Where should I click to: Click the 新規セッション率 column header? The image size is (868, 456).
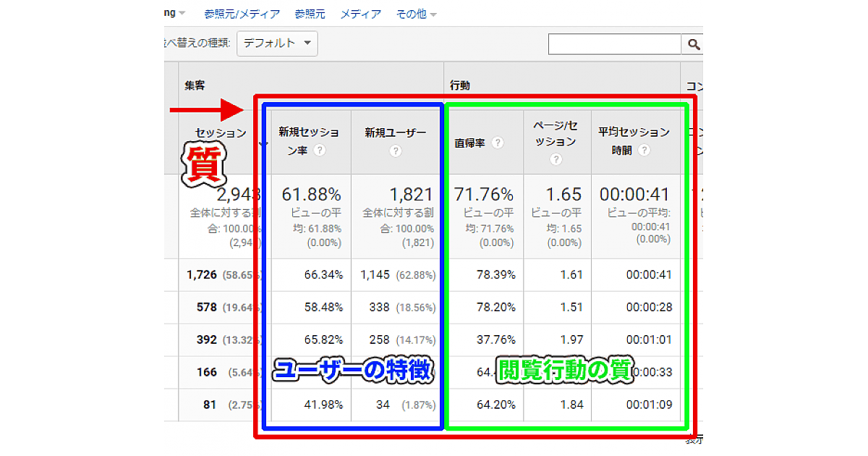(x=309, y=141)
